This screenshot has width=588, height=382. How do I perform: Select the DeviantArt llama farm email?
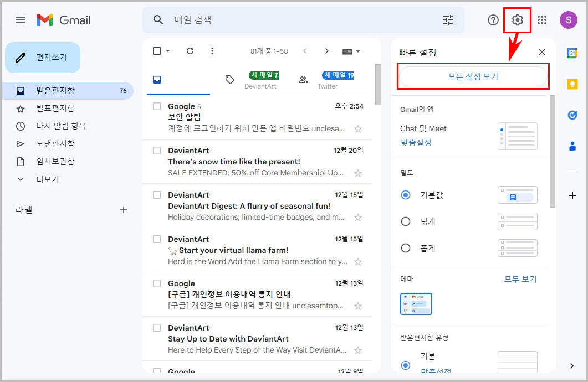click(x=157, y=239)
